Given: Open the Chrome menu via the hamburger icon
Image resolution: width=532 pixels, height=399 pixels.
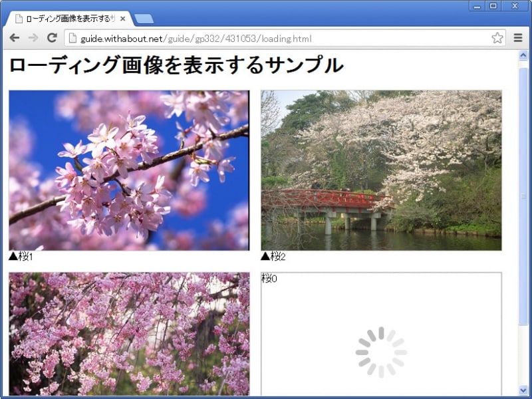Looking at the screenshot, I should 518,39.
